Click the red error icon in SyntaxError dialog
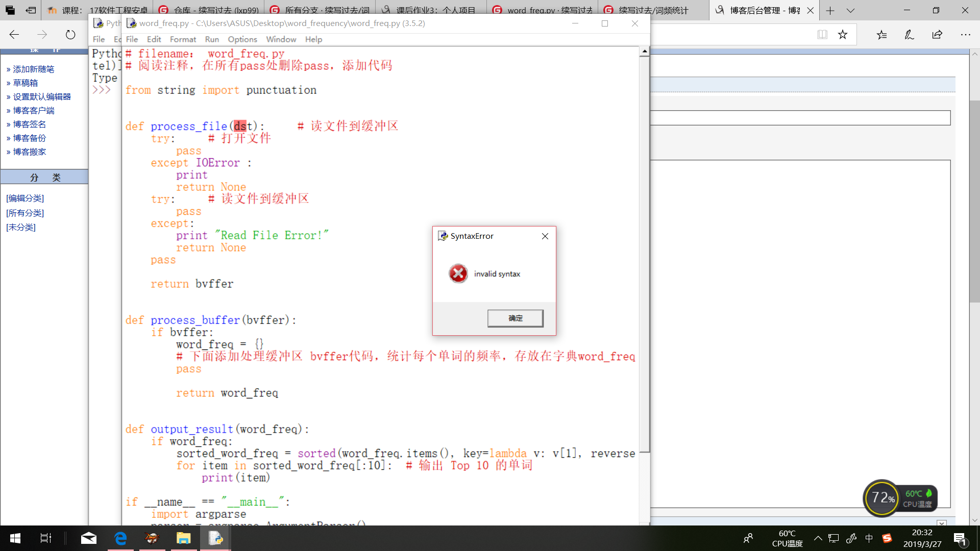Viewport: 980px width, 551px height. pos(458,273)
